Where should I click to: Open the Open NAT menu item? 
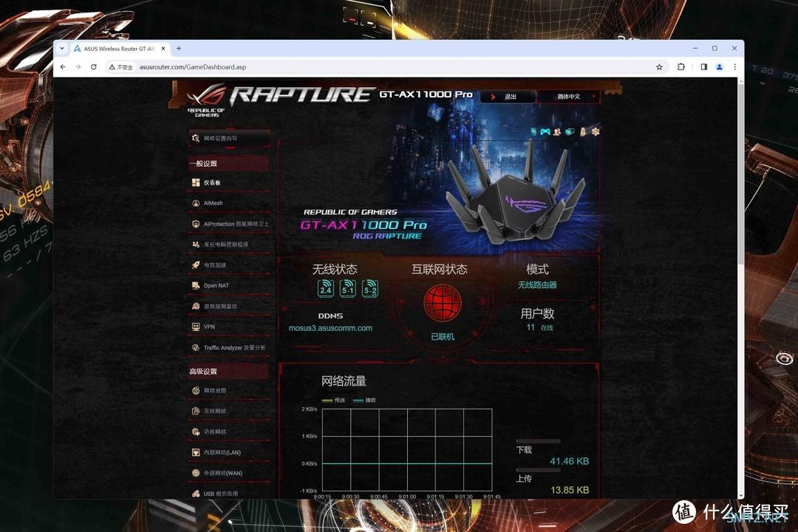click(229, 286)
